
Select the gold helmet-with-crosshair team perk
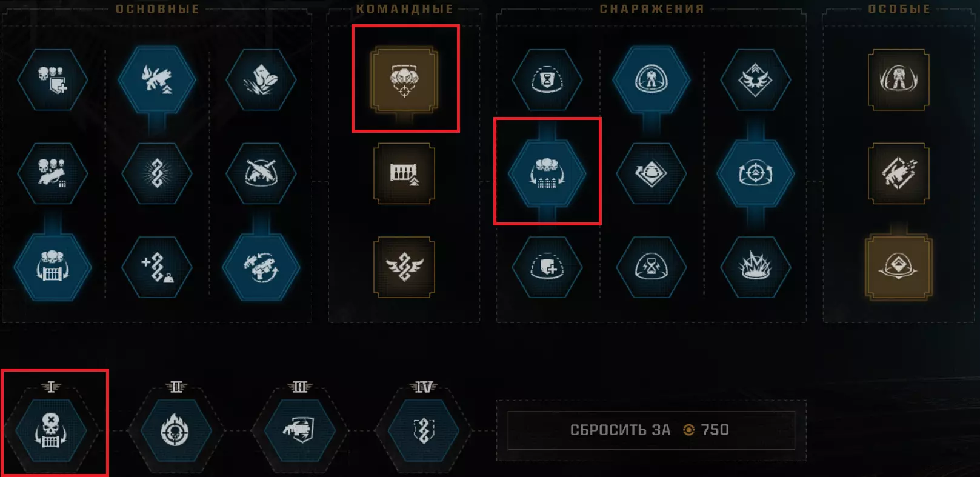point(404,79)
